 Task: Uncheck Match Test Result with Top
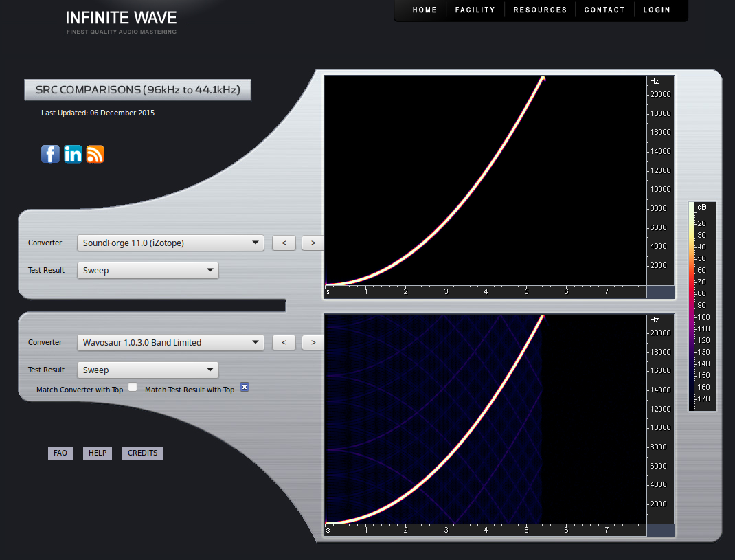pos(245,387)
